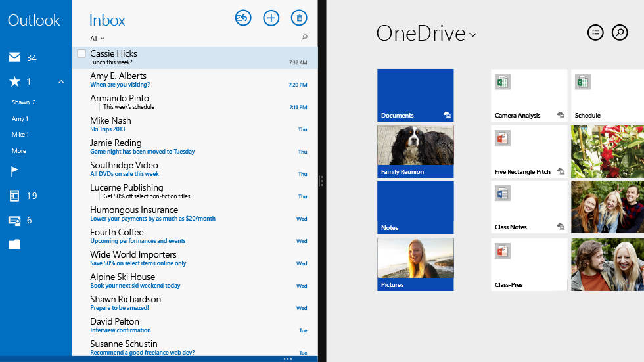The width and height of the screenshot is (644, 362).
Task: Click OneDrive list view icon
Action: click(595, 32)
